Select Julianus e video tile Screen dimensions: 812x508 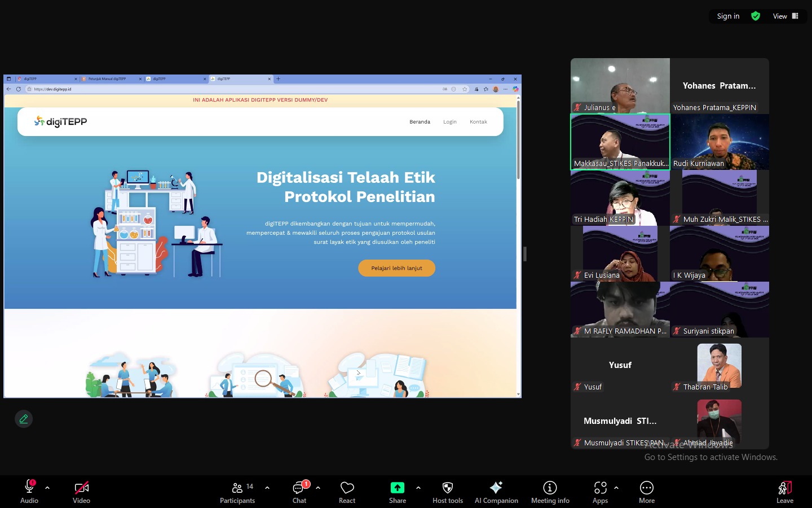click(x=620, y=86)
